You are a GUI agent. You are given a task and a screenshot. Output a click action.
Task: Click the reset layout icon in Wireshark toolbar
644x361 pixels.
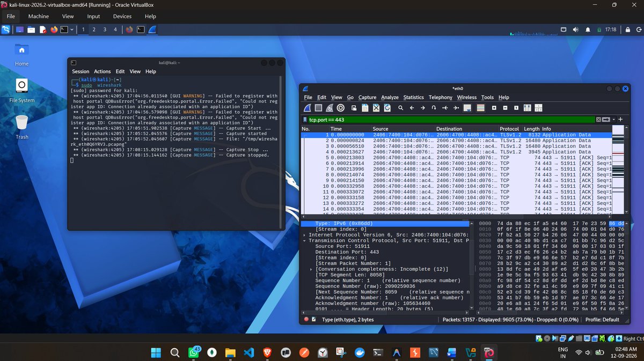538,107
